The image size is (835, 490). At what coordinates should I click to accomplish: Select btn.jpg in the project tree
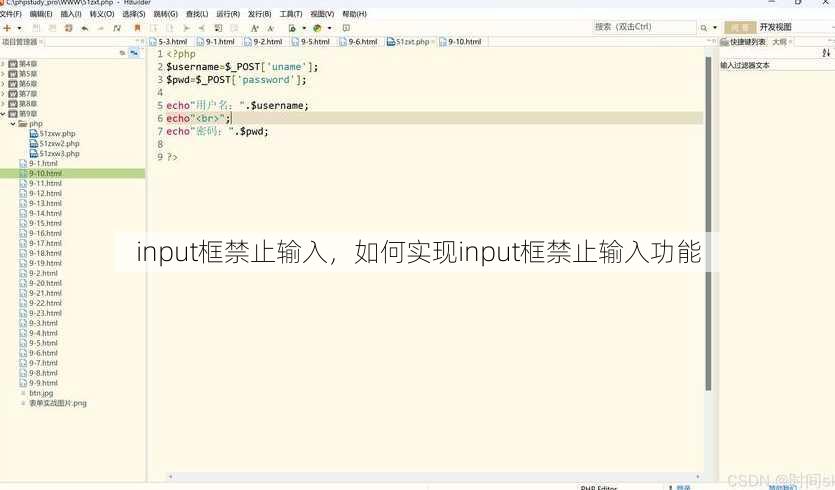coord(41,393)
